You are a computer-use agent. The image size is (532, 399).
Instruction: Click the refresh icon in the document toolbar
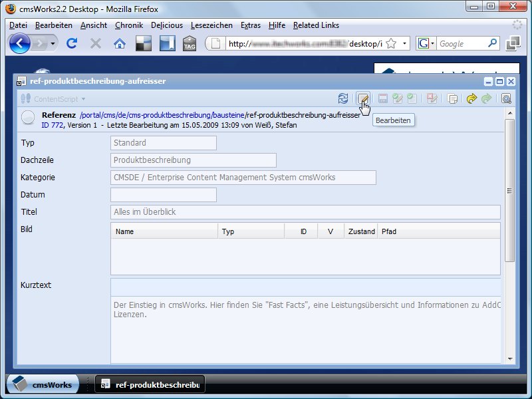(343, 98)
